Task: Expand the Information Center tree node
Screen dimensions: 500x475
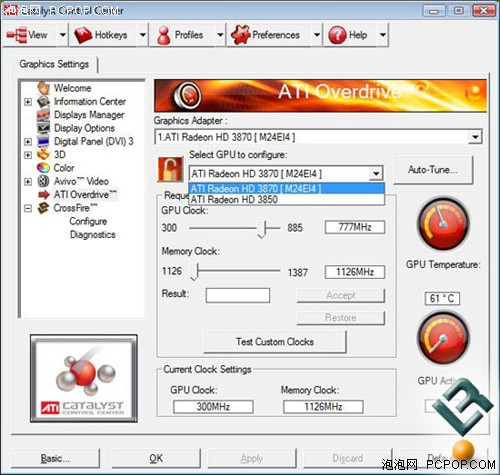Action: click(28, 102)
